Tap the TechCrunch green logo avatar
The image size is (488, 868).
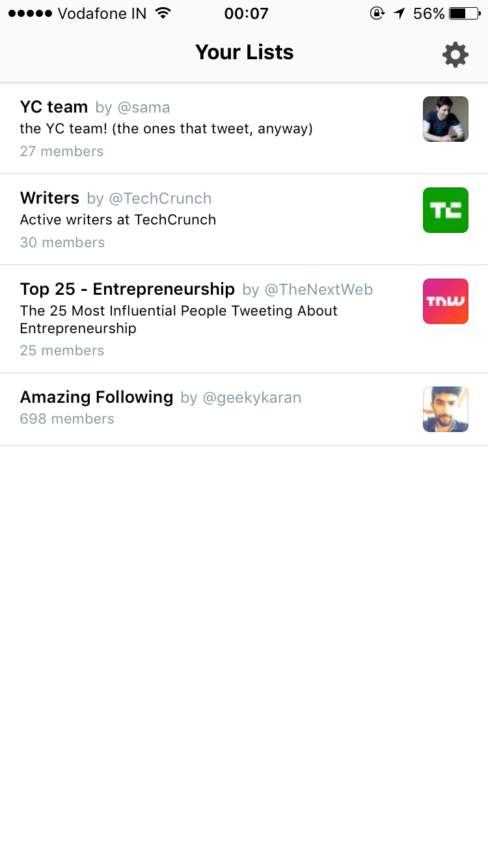(446, 210)
